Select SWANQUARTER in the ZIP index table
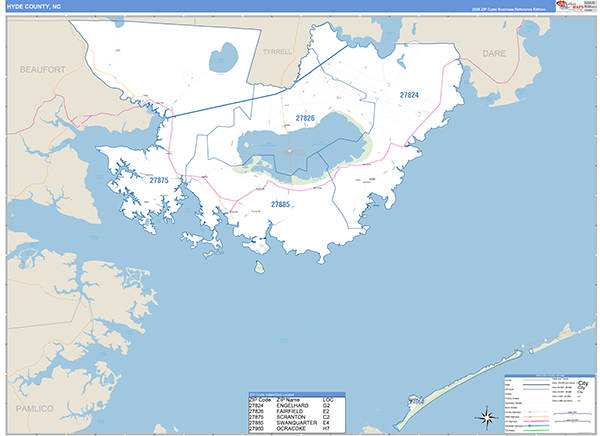 pos(297,423)
